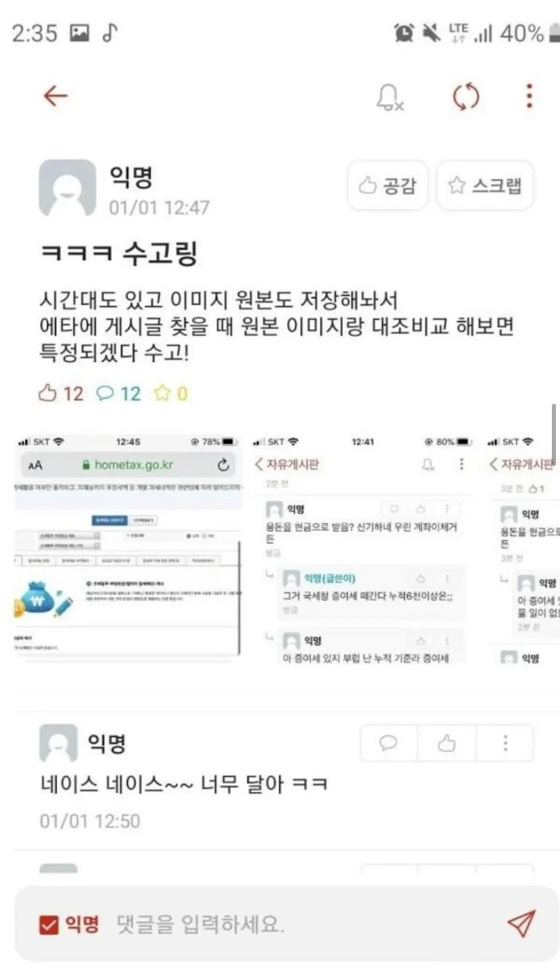Uncheck the 익명 anonymous checkbox
Viewport: 560px width, 980px height.
click(49, 925)
